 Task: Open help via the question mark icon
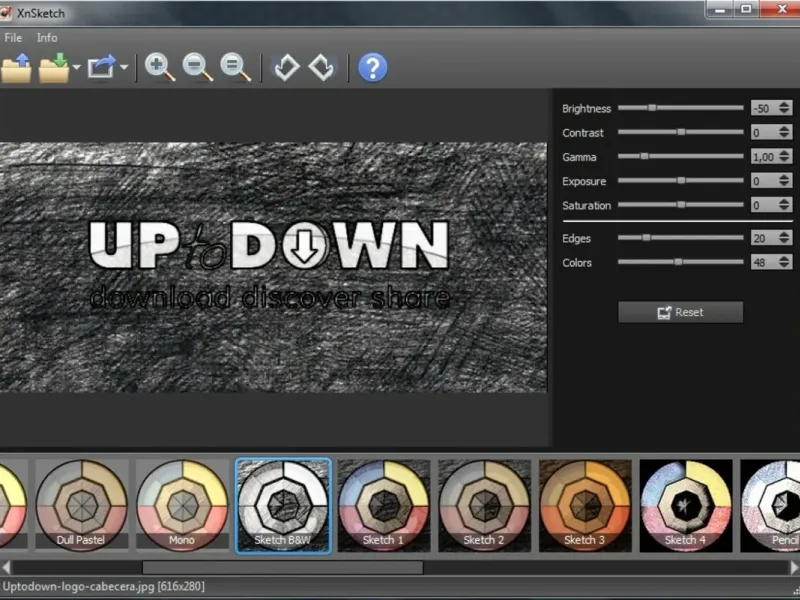pyautogui.click(x=372, y=68)
